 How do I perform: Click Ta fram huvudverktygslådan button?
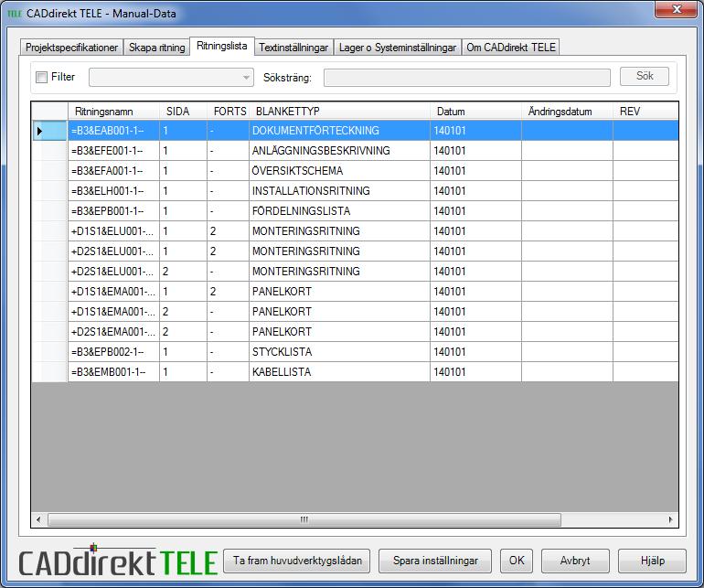pyautogui.click(x=297, y=561)
